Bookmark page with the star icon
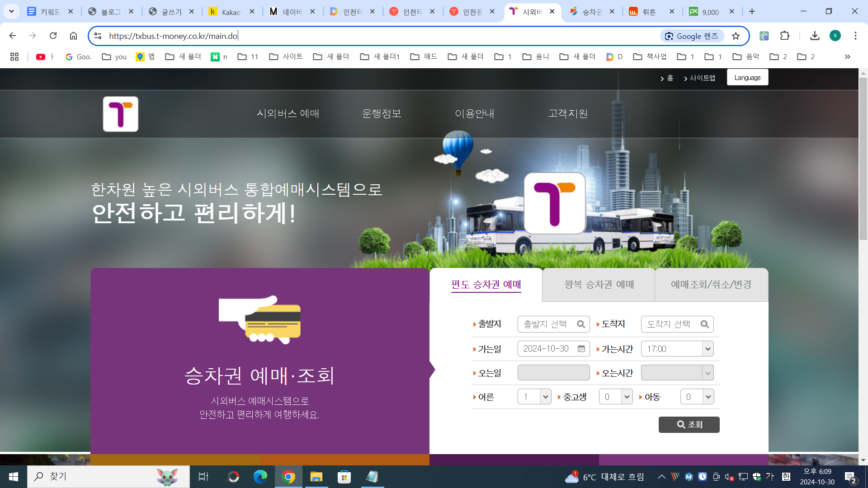The image size is (868, 488). (x=736, y=36)
